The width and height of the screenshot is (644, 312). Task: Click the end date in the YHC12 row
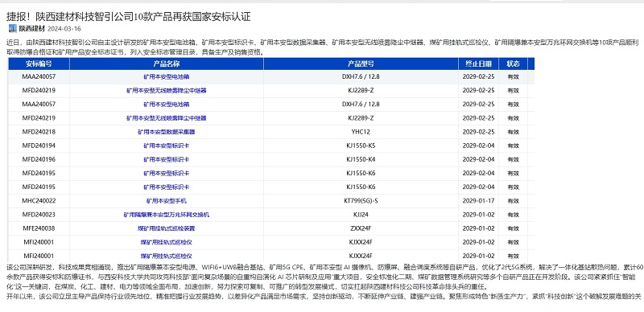pos(478,132)
